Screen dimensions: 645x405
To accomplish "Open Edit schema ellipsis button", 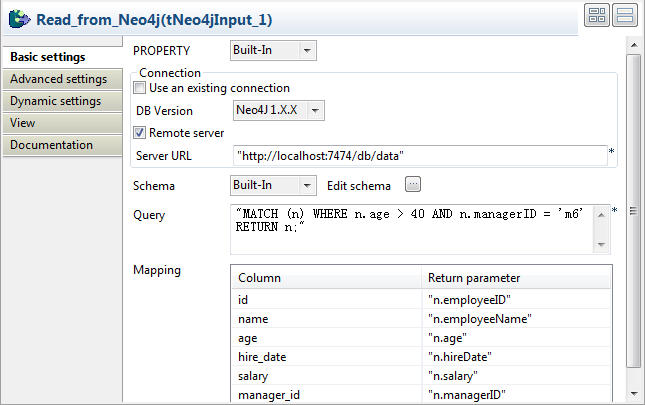I will coord(413,185).
